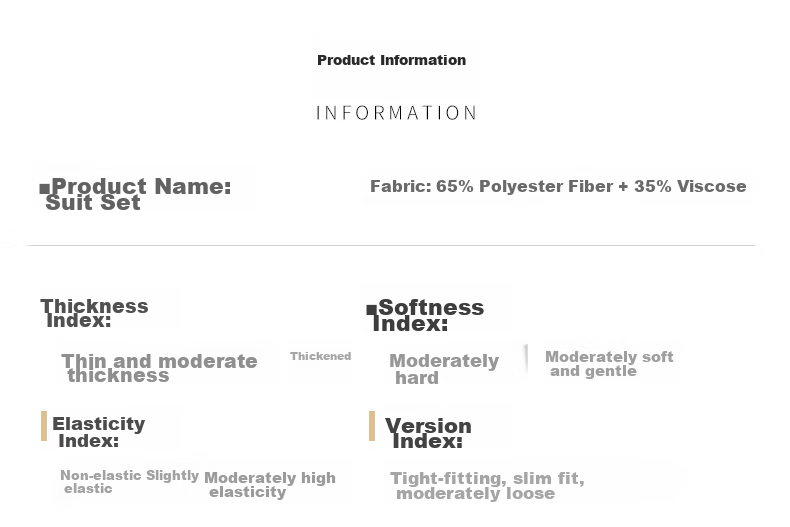Click the Version Index heading
790x527 pixels.
click(x=428, y=433)
